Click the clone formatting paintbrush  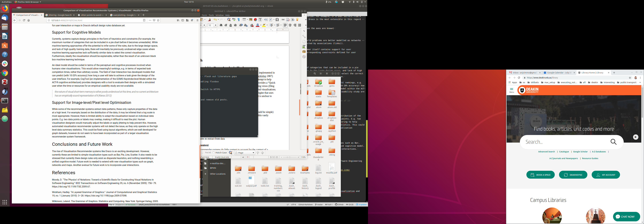coord(209,20)
